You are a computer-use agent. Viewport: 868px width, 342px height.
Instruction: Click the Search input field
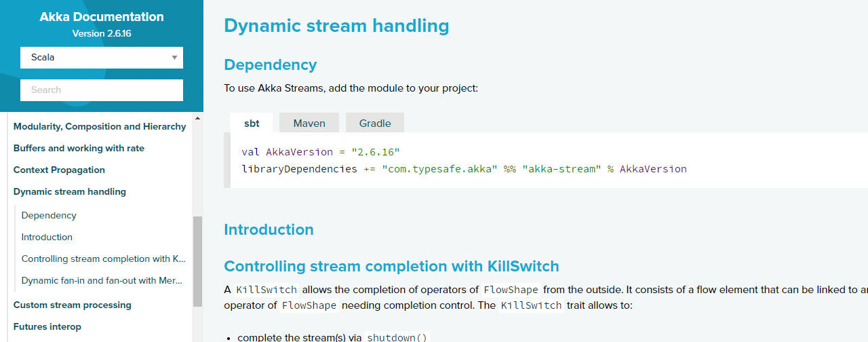pyautogui.click(x=102, y=90)
